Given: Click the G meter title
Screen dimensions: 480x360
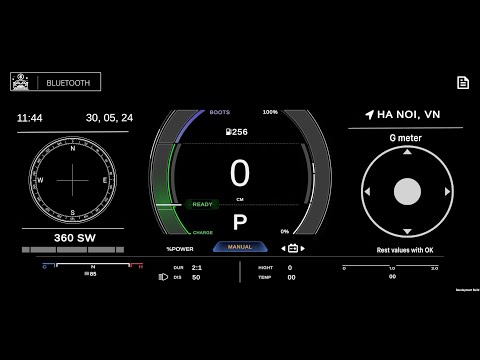Looking at the screenshot, I should [405, 138].
